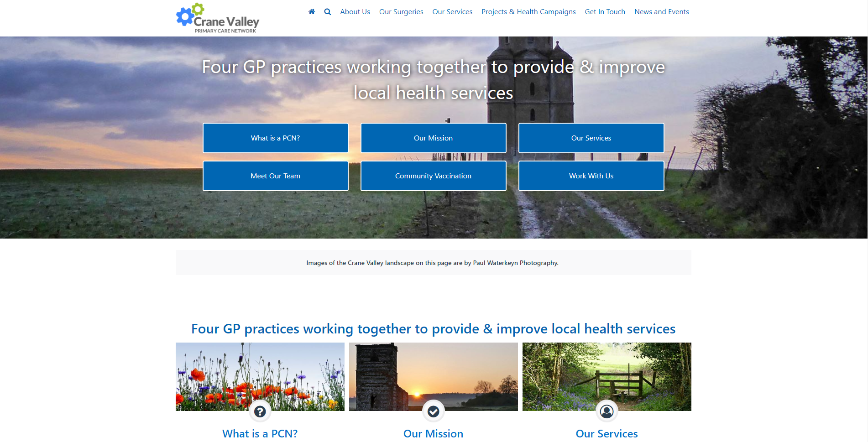The height and width of the screenshot is (442, 868).
Task: Select the Meet Our Team button
Action: [x=275, y=176]
